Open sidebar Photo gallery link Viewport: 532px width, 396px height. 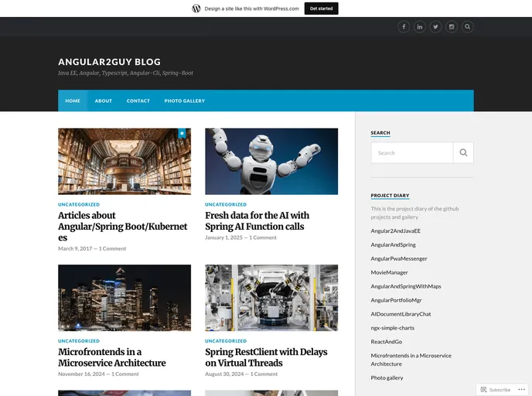point(387,377)
